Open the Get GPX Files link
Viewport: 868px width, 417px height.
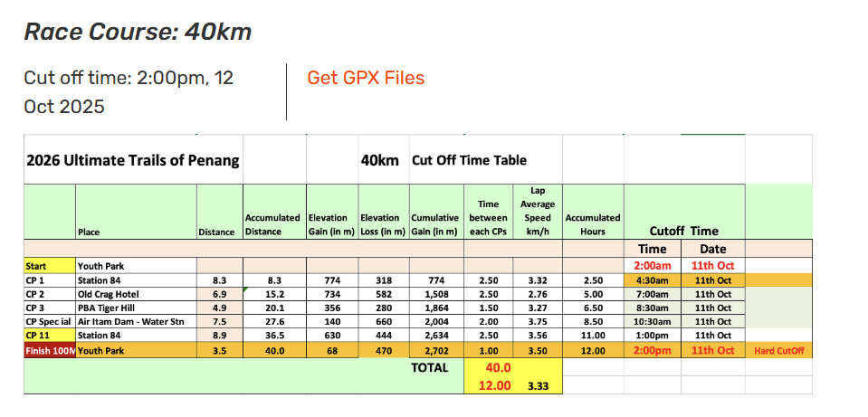[x=366, y=78]
